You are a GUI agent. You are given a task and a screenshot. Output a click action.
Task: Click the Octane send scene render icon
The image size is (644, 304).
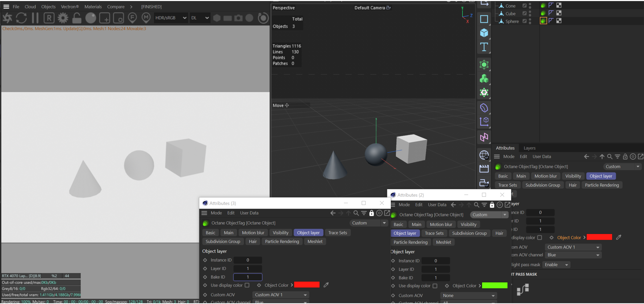(7, 18)
